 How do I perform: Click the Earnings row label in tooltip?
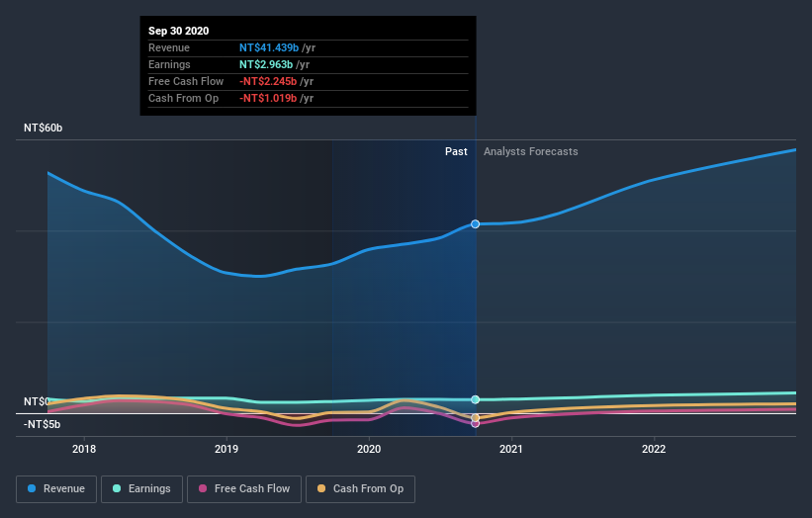click(x=169, y=64)
